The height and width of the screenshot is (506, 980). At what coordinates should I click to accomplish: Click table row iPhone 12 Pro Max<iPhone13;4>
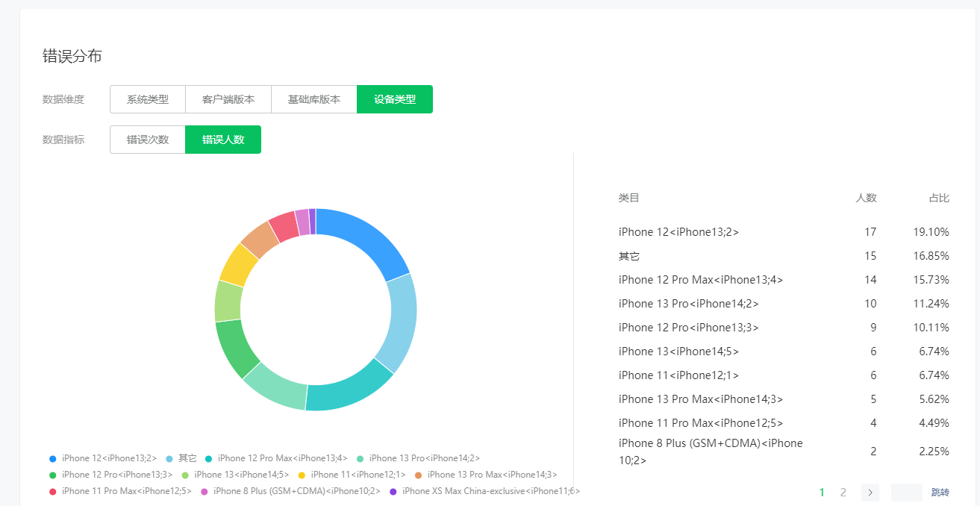click(x=784, y=280)
